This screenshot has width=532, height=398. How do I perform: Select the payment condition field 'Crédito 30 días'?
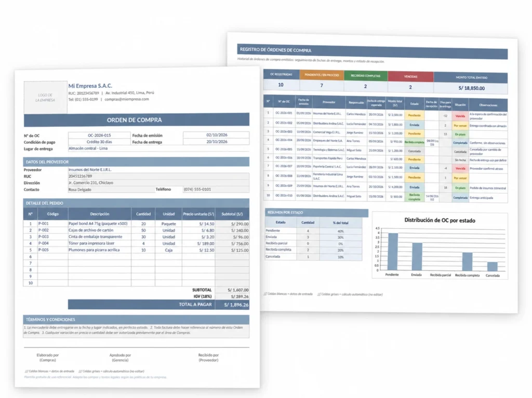click(x=99, y=142)
